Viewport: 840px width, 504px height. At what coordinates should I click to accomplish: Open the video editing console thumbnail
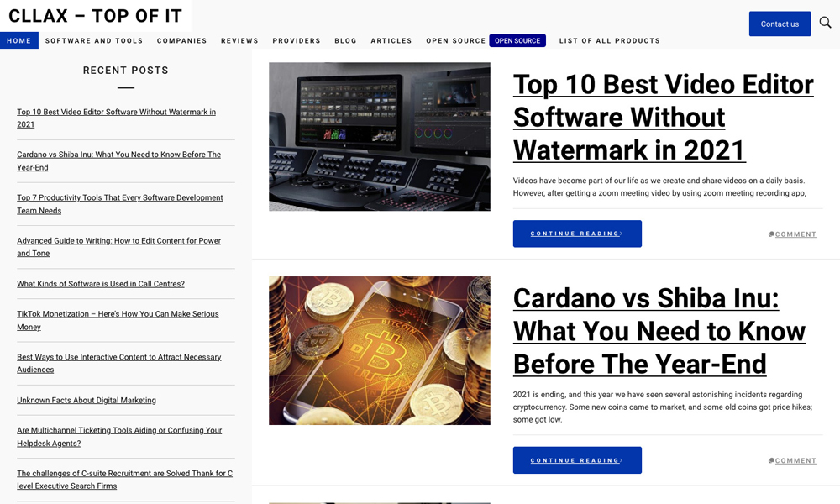(379, 136)
